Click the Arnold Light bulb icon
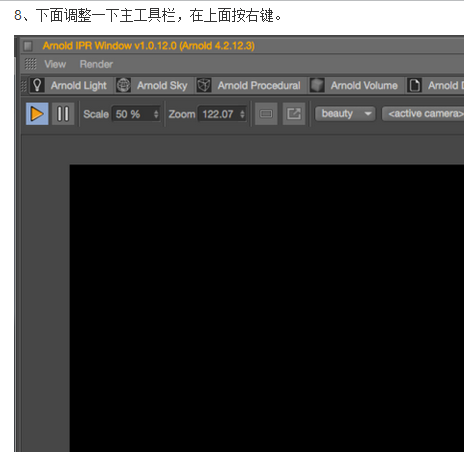The image size is (464, 452). pos(37,85)
